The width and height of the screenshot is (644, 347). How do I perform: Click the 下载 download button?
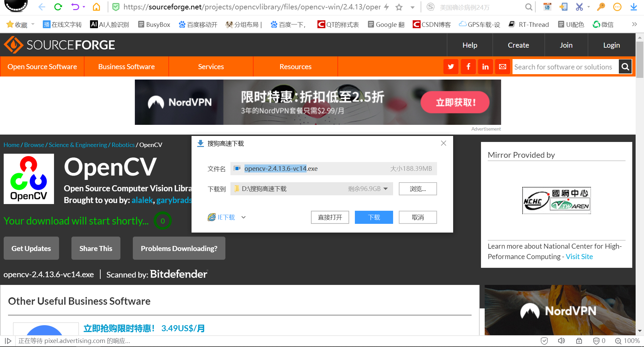[x=374, y=217]
